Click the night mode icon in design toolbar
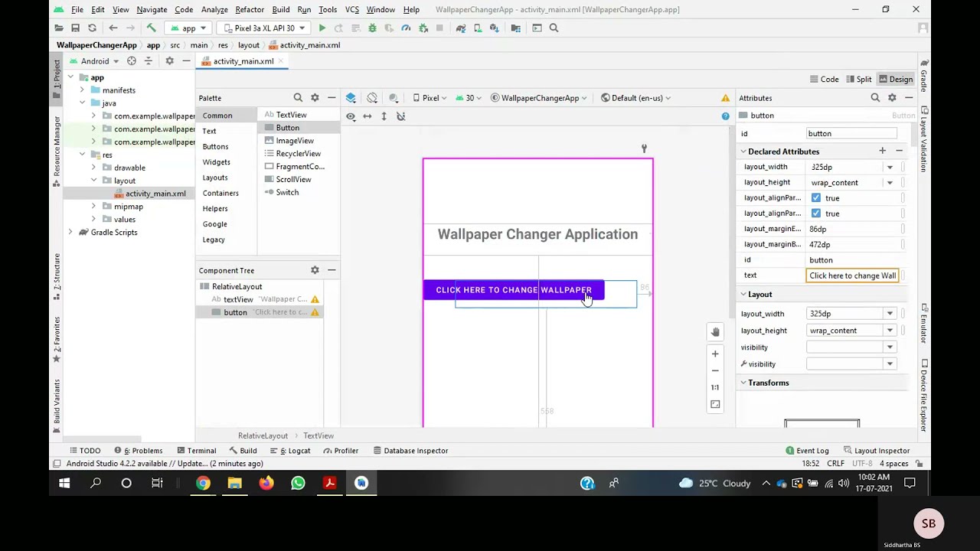This screenshot has height=551, width=980. point(394,98)
